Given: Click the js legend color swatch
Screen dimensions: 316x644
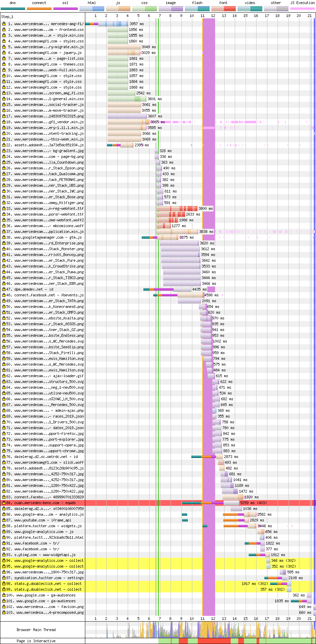Looking at the screenshot, I should coord(118,8).
